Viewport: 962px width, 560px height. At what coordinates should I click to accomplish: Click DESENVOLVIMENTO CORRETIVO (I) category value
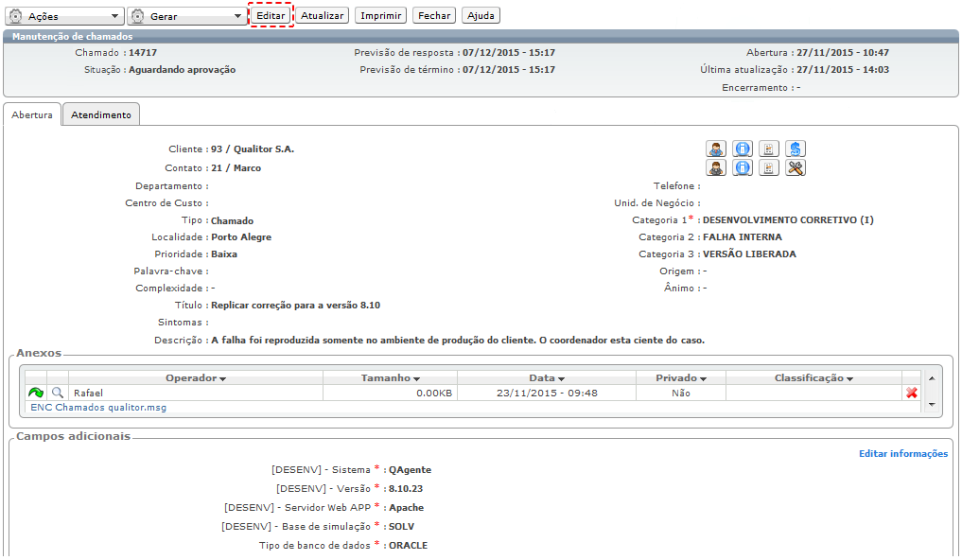point(788,219)
